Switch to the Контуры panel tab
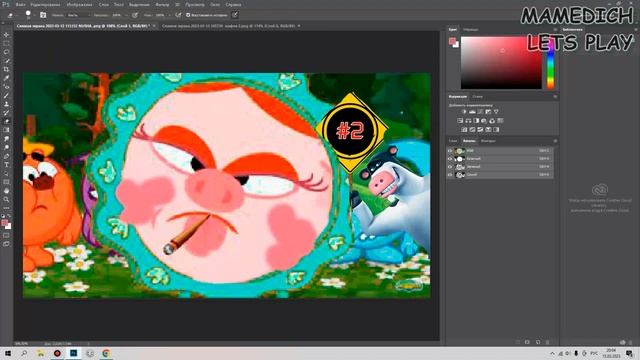 488,141
